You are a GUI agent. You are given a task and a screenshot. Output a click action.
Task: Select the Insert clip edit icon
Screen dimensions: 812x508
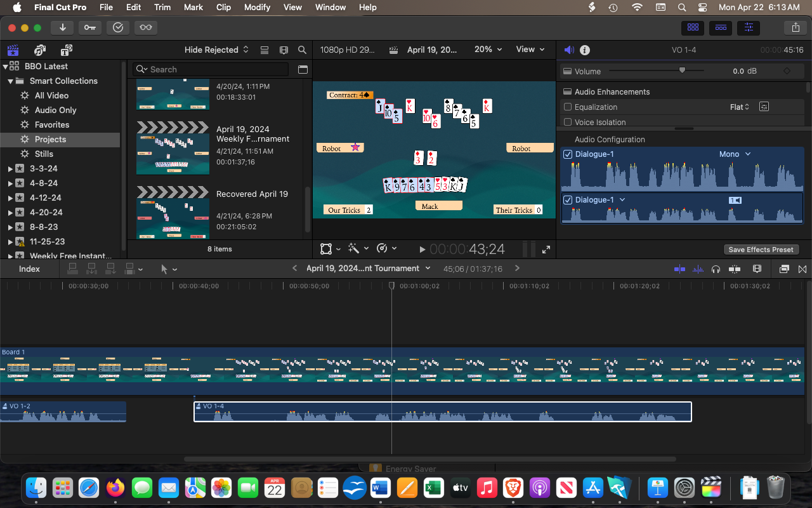(91, 269)
